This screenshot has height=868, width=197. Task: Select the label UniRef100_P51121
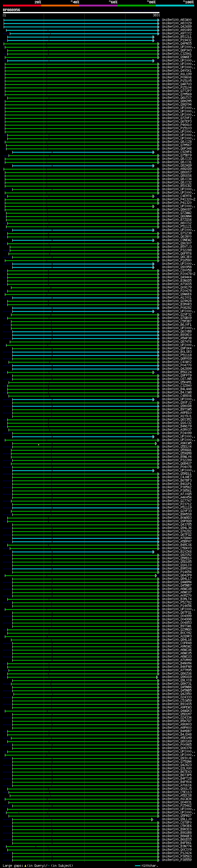(x=176, y=226)
